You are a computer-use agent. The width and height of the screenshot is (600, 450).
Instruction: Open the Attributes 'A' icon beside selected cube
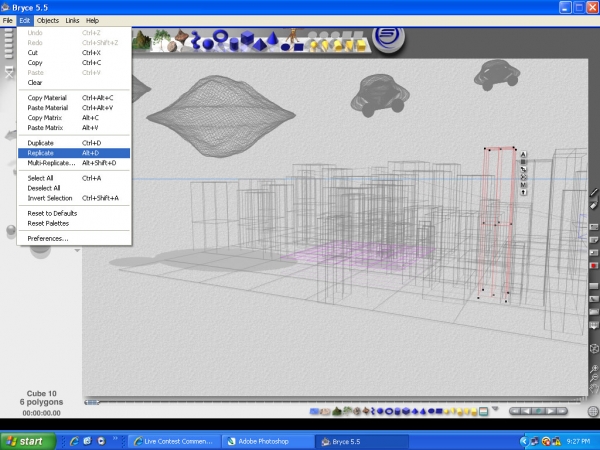(523, 154)
